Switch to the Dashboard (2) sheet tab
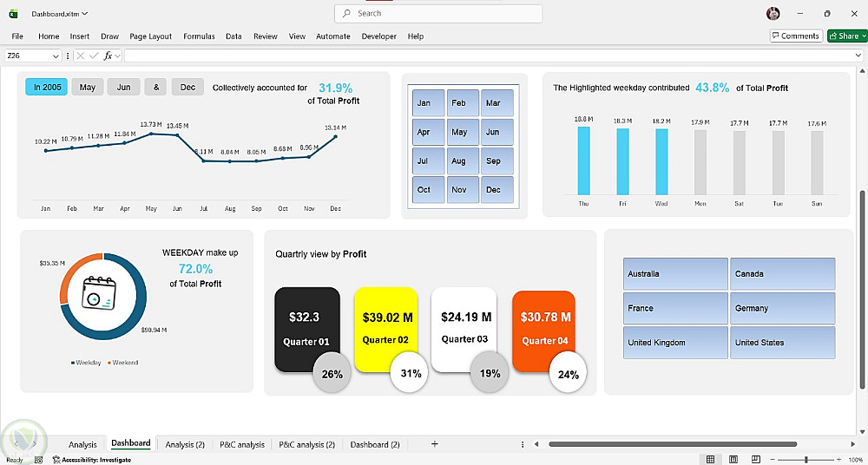The width and height of the screenshot is (868, 465). [x=375, y=444]
